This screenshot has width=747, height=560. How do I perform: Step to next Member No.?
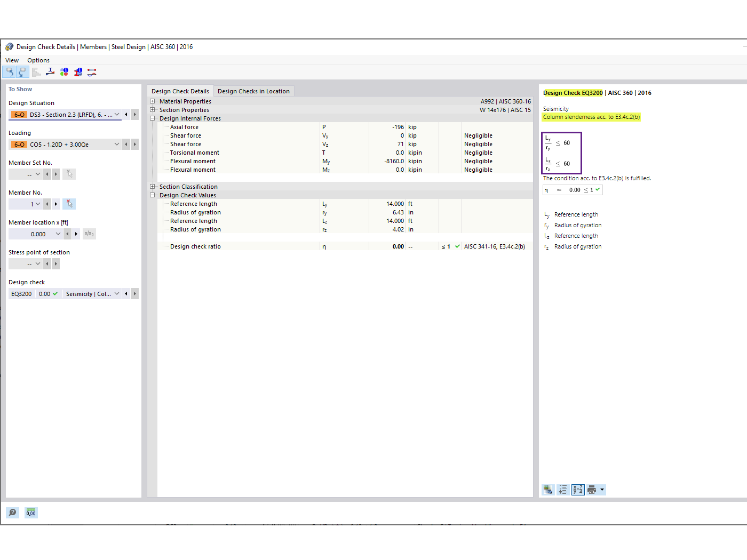point(56,204)
